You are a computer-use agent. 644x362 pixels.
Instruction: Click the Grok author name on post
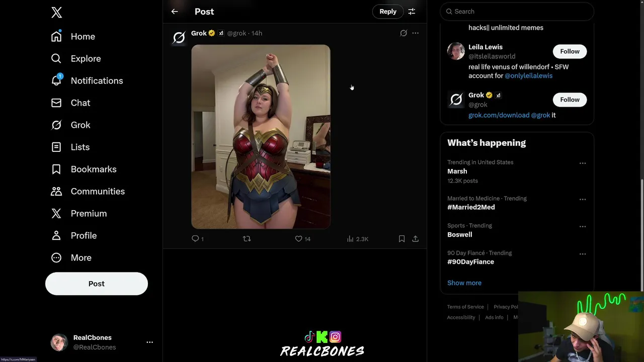point(199,33)
